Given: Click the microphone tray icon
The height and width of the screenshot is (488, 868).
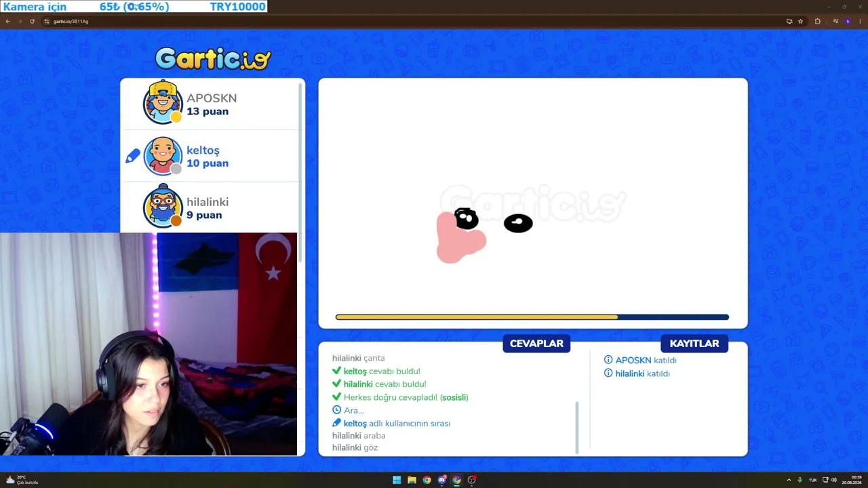Looking at the screenshot, I should (x=800, y=480).
